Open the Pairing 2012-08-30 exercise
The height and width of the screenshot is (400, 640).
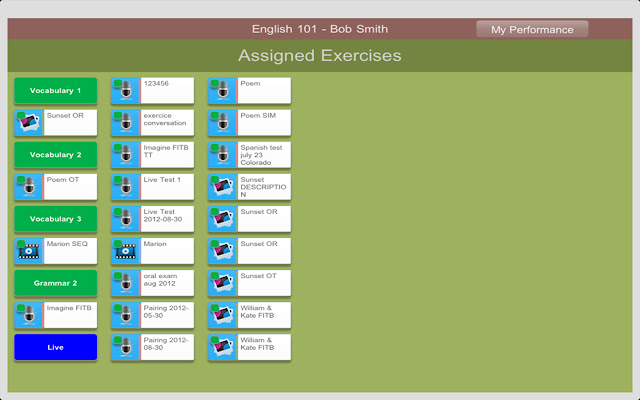[x=153, y=347]
